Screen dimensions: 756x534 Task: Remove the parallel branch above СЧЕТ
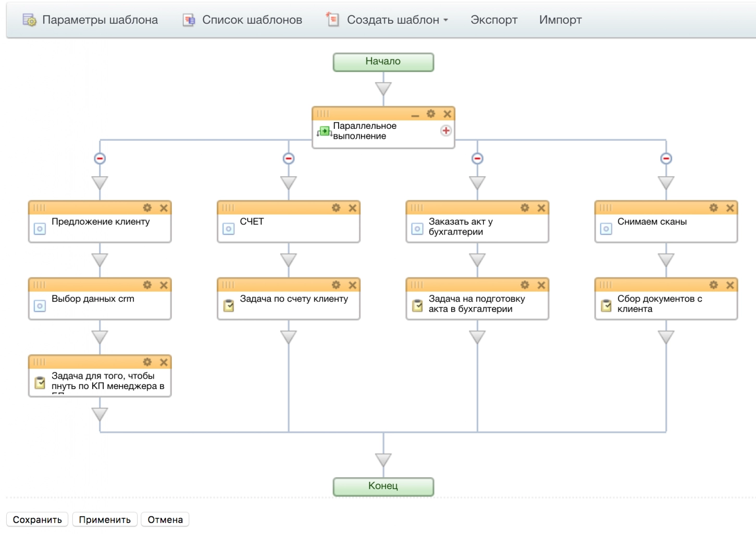pos(289,159)
